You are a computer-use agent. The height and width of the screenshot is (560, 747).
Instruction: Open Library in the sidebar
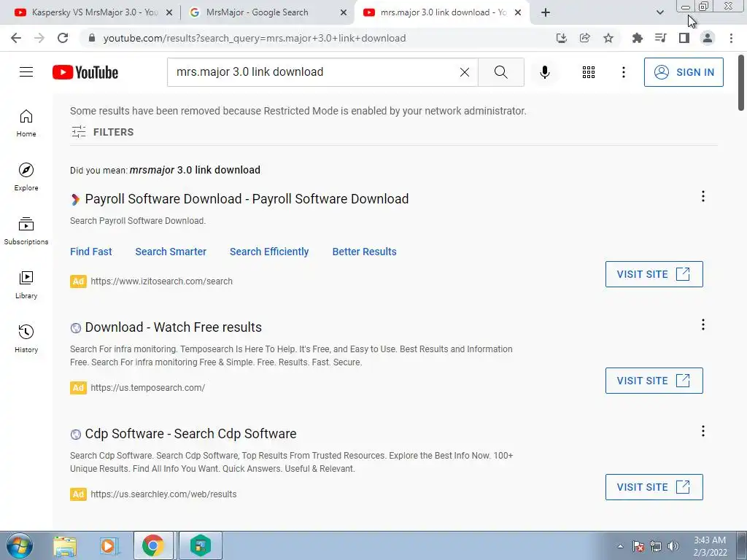[26, 284]
